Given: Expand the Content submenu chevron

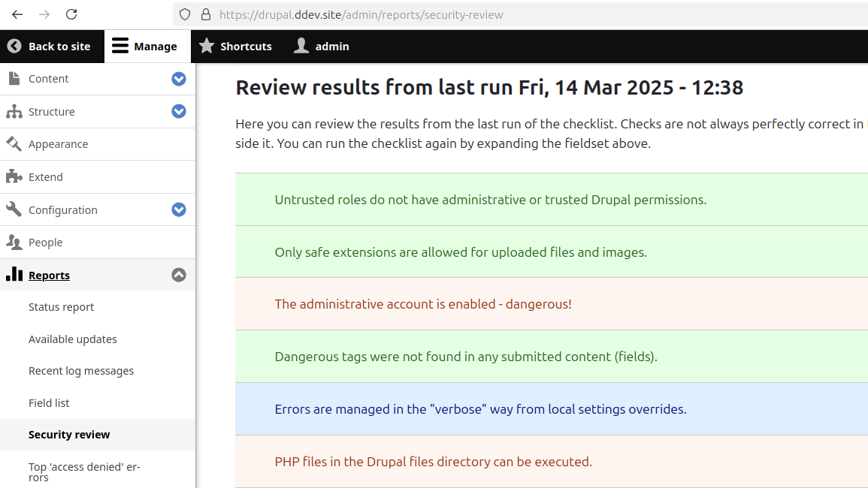Looking at the screenshot, I should tap(178, 79).
